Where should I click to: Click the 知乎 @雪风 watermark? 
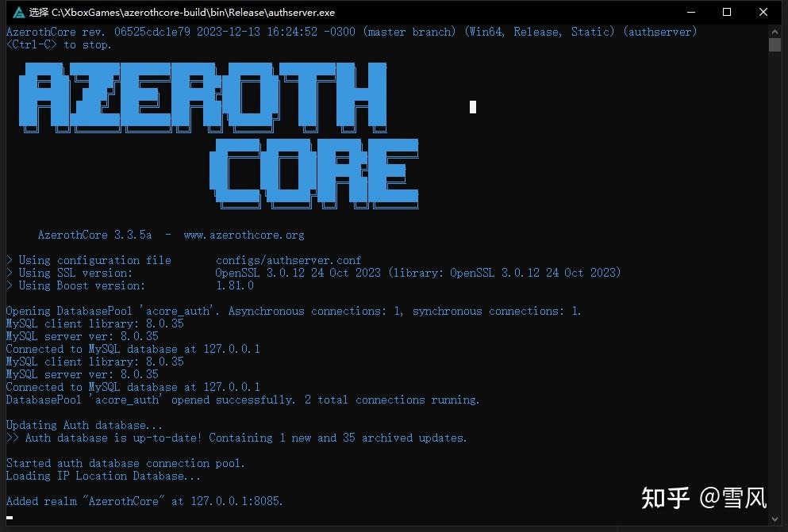(x=702, y=498)
